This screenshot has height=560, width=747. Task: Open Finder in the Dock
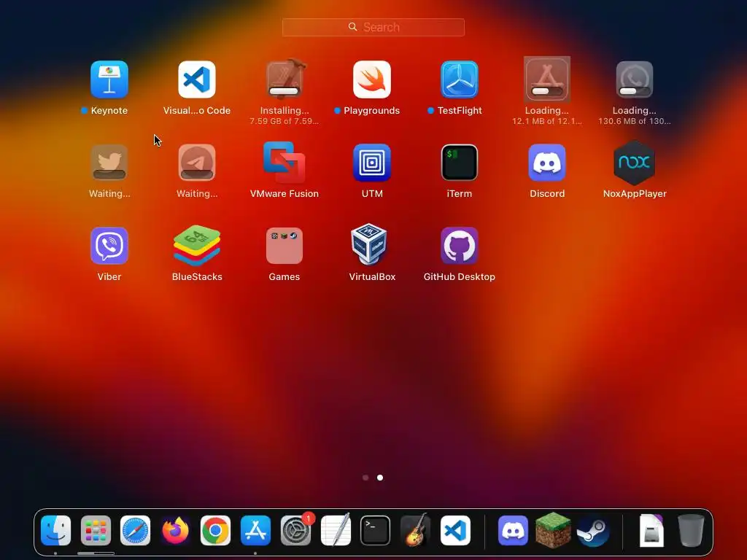click(x=55, y=531)
